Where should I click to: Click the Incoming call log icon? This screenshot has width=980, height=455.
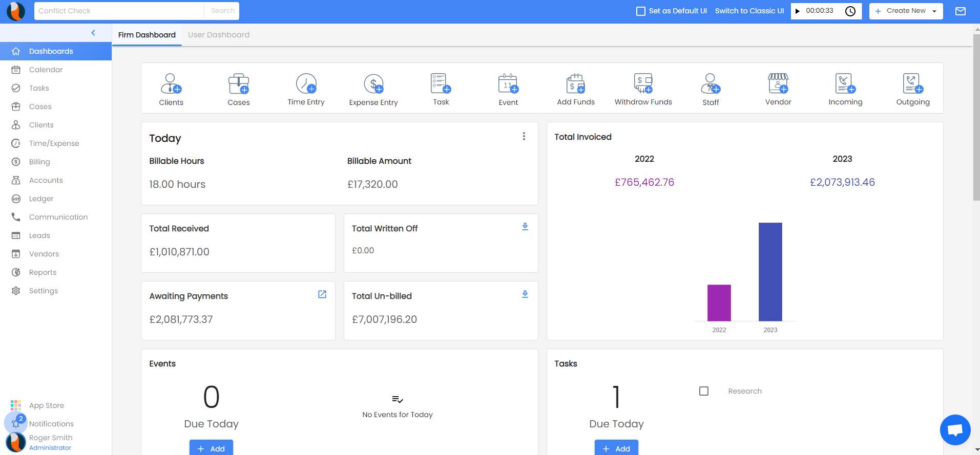[x=845, y=84]
